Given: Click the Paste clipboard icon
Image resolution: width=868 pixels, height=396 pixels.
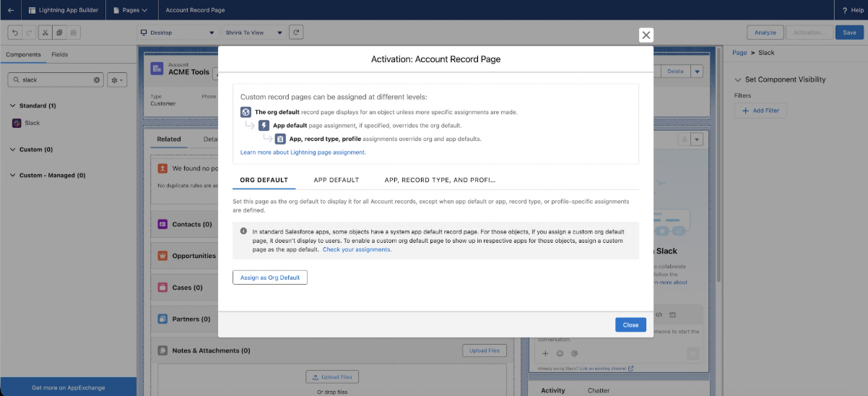Looking at the screenshot, I should (x=73, y=33).
